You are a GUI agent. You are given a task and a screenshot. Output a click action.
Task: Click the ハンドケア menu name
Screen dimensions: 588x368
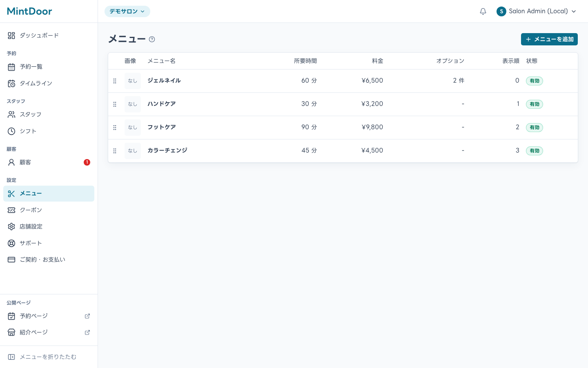tap(162, 104)
